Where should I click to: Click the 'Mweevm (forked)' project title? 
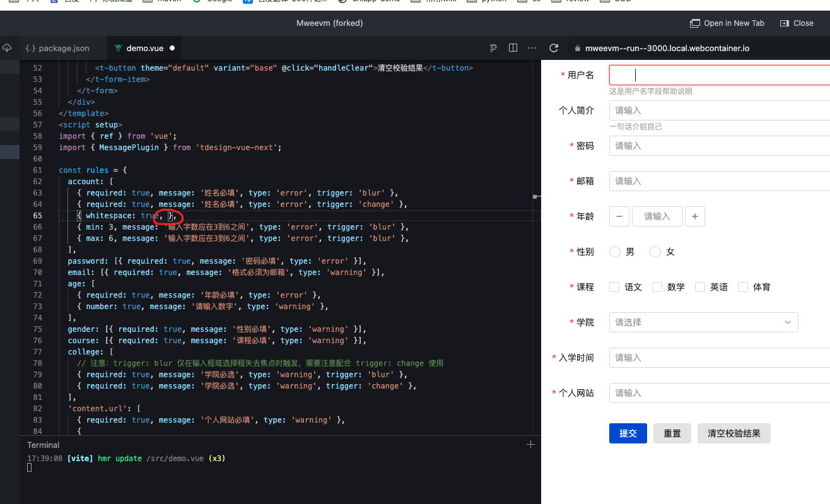(x=330, y=23)
